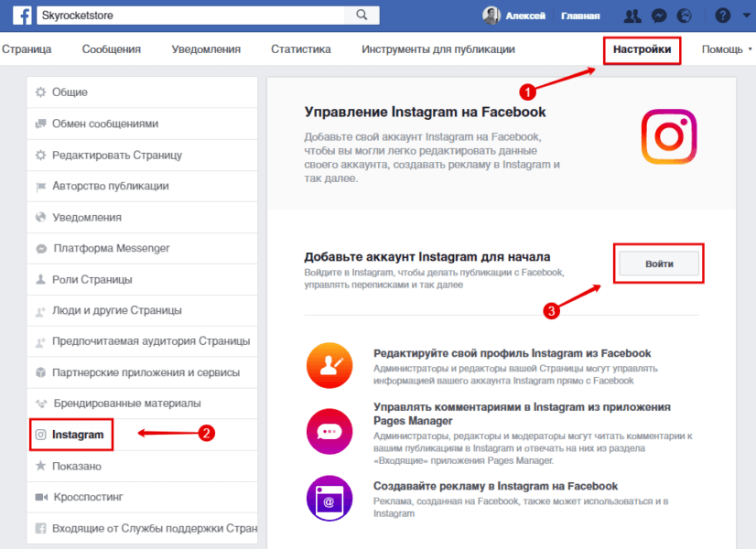
Task: Expand the account dropdown arrow in top bar
Action: (x=746, y=16)
